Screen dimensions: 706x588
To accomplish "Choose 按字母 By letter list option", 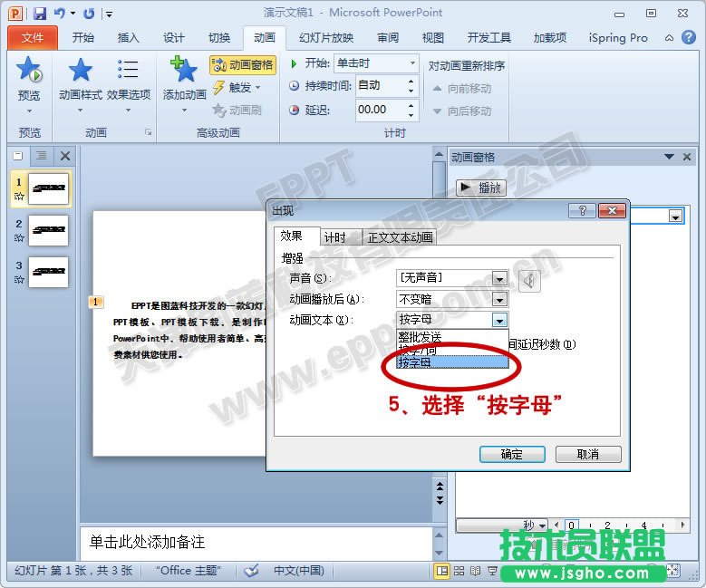I will coord(452,362).
